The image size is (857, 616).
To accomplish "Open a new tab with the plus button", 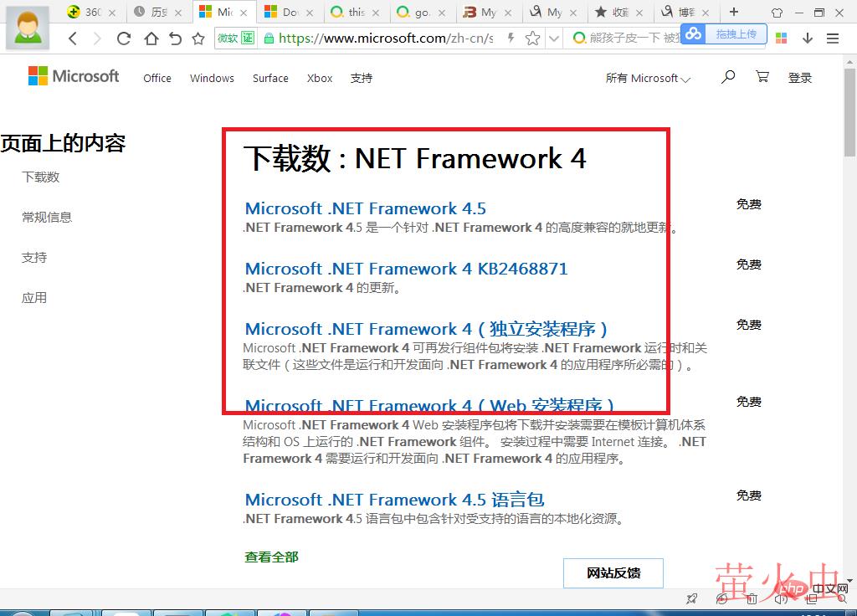I will (733, 12).
